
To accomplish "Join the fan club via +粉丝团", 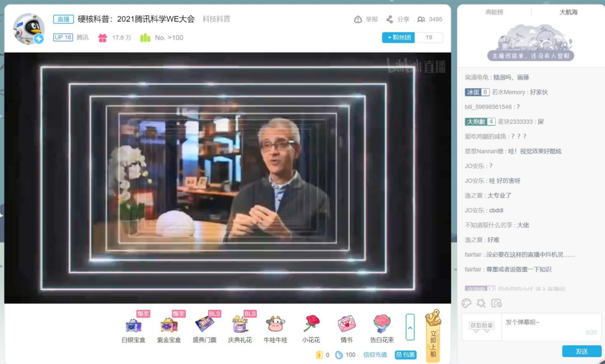I will 398,37.
